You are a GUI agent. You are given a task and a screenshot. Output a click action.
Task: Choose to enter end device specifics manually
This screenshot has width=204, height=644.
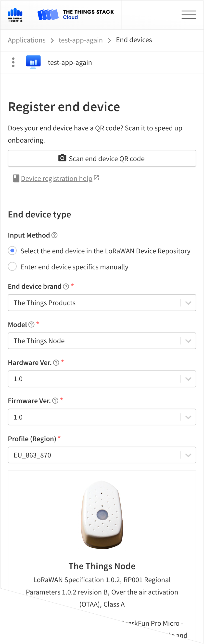pos(12,267)
